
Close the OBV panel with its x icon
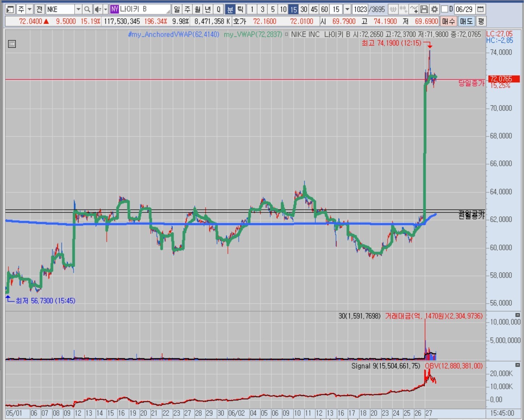pos(517,365)
